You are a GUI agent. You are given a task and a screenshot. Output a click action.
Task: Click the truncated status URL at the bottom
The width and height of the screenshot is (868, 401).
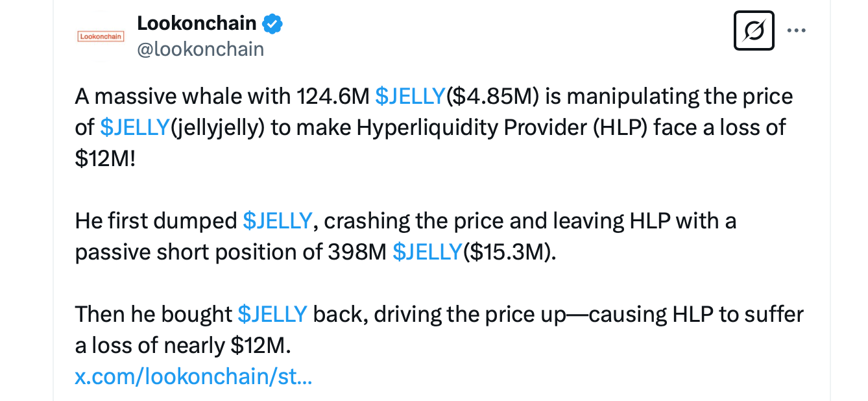(193, 376)
